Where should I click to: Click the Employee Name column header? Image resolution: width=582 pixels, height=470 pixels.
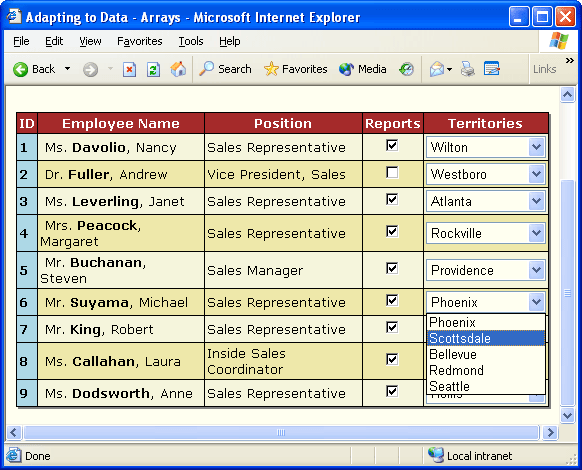[x=121, y=124]
